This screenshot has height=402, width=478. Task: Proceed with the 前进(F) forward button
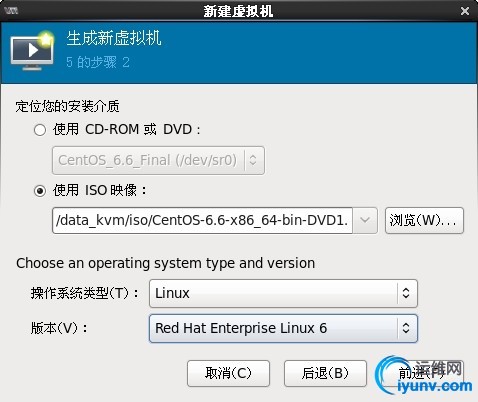(x=422, y=373)
